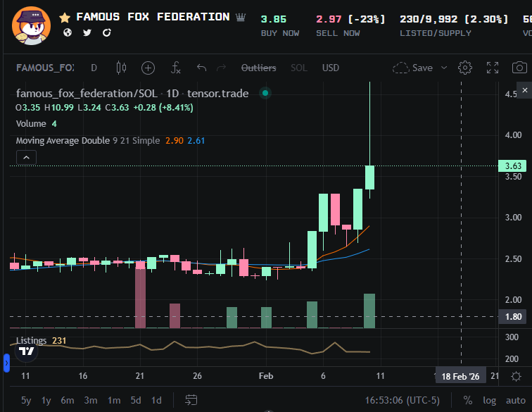Click the compare or add symbol icon
532x412 pixels.
pyautogui.click(x=148, y=68)
